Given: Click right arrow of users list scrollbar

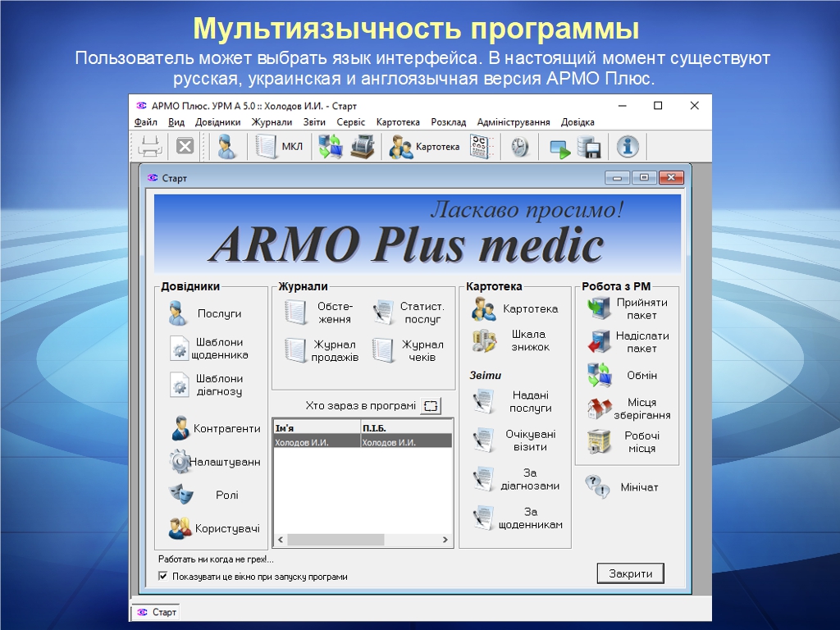Looking at the screenshot, I should 445,540.
